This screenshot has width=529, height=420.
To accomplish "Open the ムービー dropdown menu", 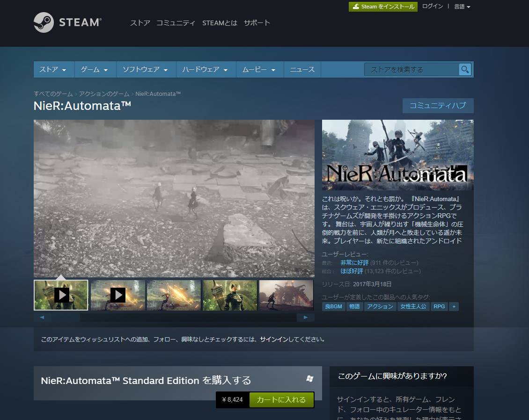I will (260, 69).
